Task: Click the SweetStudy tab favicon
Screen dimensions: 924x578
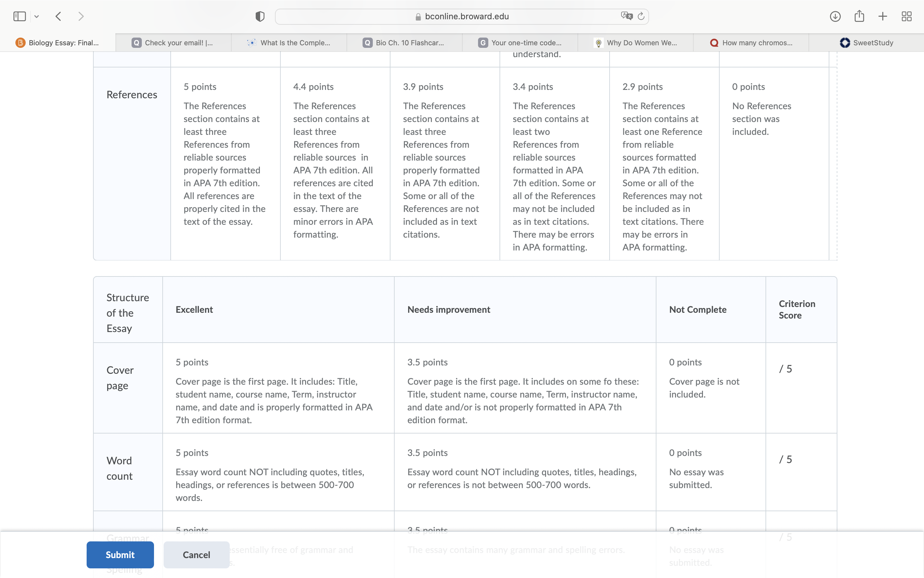Action: (845, 43)
